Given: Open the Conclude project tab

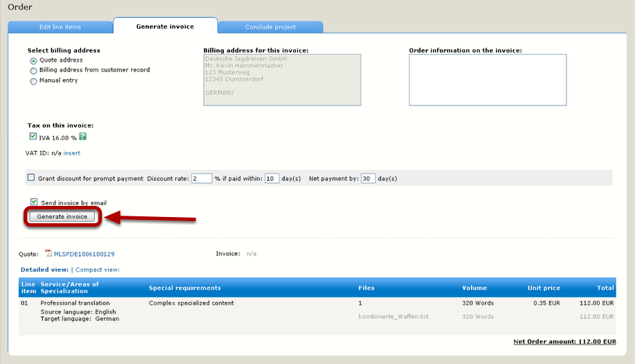Looking at the screenshot, I should (270, 27).
